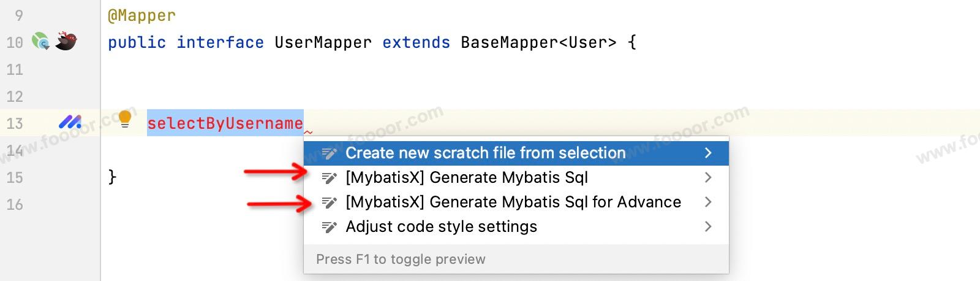The height and width of the screenshot is (281, 980).
Task: Expand arrow for Generate Mybatis Sql for Advance
Action: pos(708,202)
